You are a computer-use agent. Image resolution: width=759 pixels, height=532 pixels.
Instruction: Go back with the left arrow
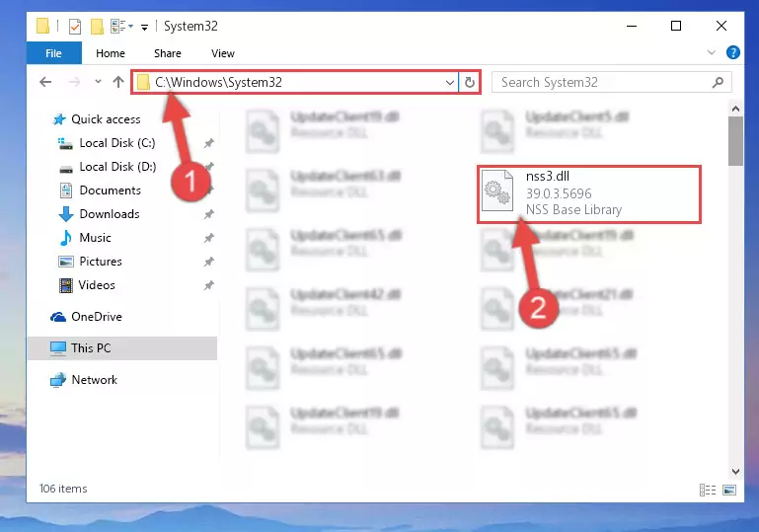[45, 82]
